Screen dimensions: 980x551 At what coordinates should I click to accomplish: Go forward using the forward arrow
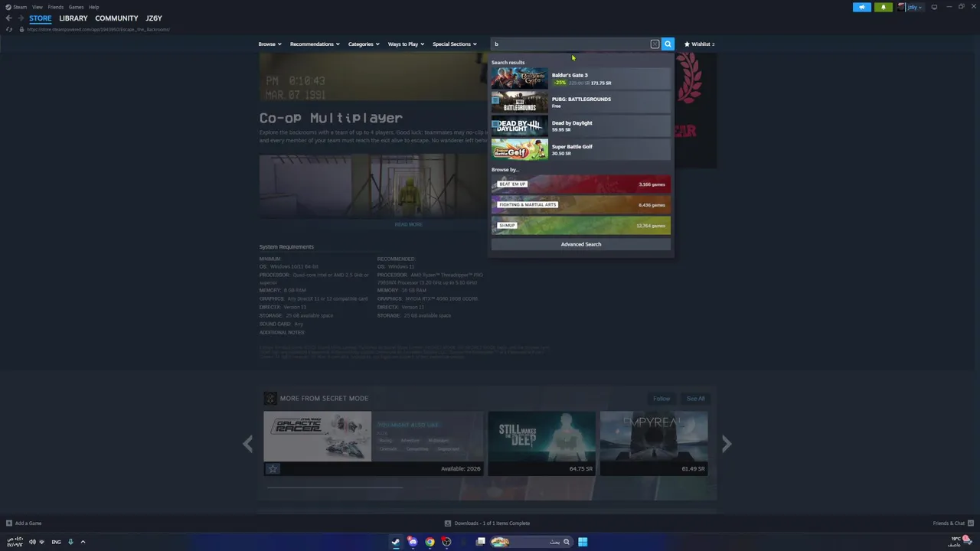click(21, 18)
